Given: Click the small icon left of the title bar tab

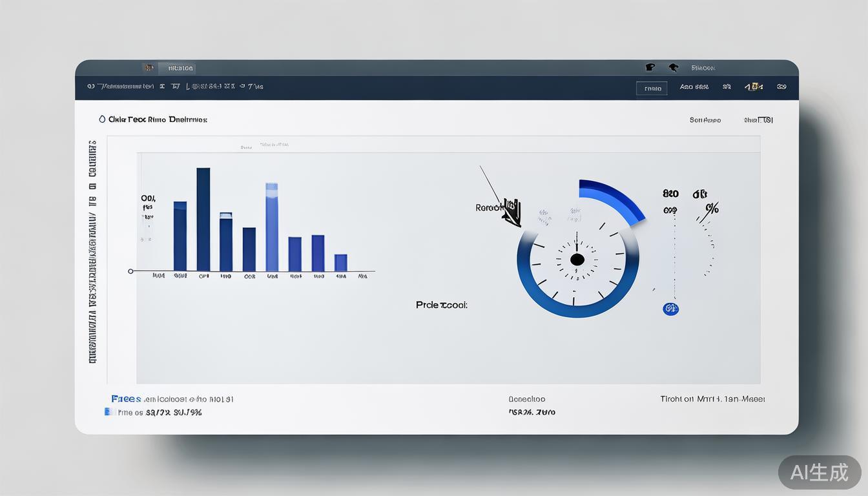Looking at the screenshot, I should [x=149, y=68].
